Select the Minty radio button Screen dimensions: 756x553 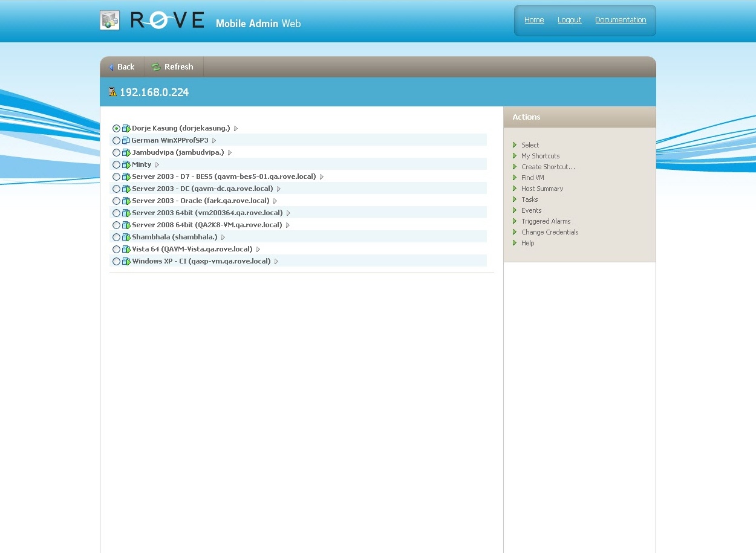point(116,164)
